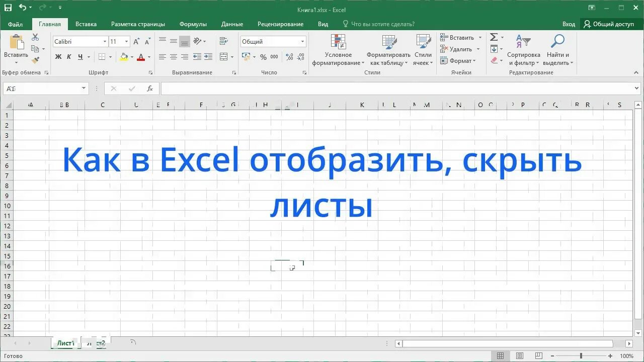Click the Fill down arrow icon
This screenshot has height=362, width=644.
click(x=494, y=49)
